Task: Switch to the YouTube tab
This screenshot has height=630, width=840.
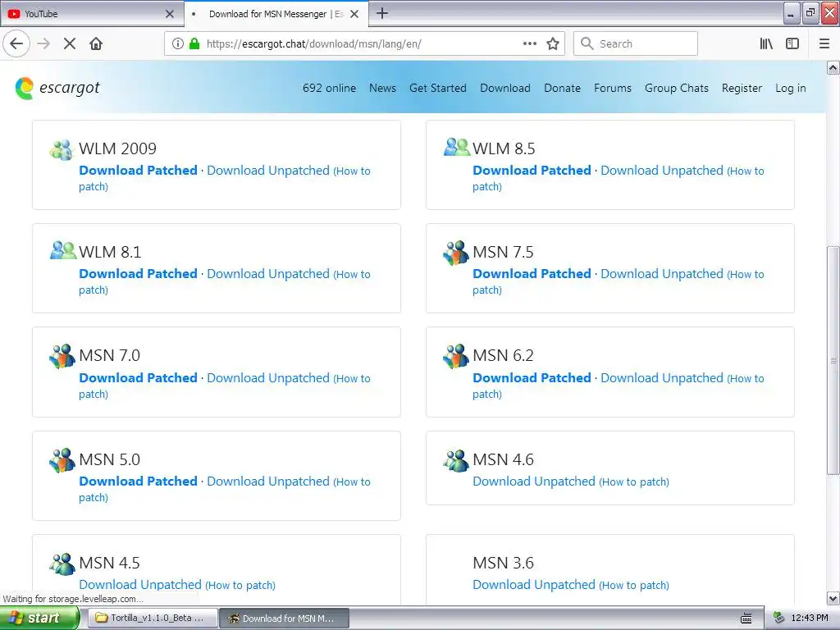Action: click(91, 14)
